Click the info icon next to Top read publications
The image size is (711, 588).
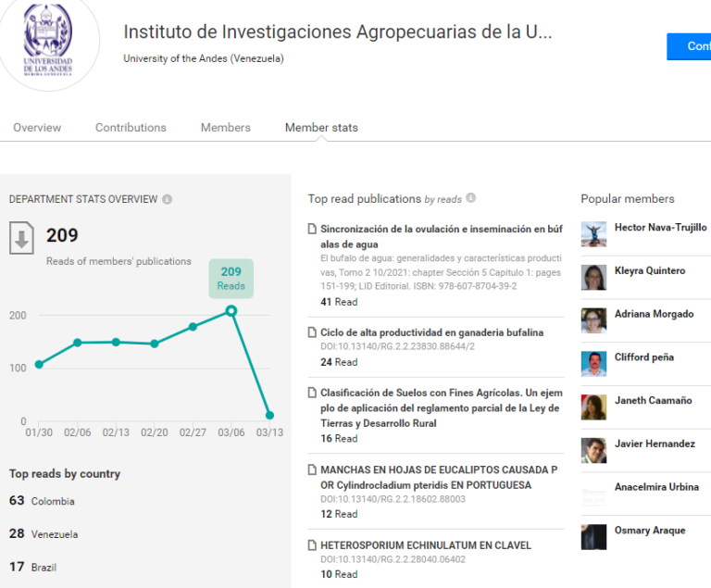pos(471,198)
